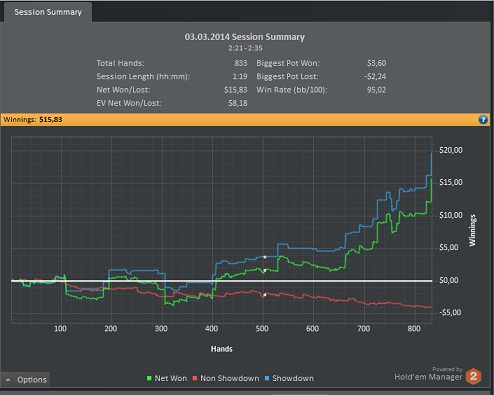
Task: Expand the Options panel
Action: [26, 380]
